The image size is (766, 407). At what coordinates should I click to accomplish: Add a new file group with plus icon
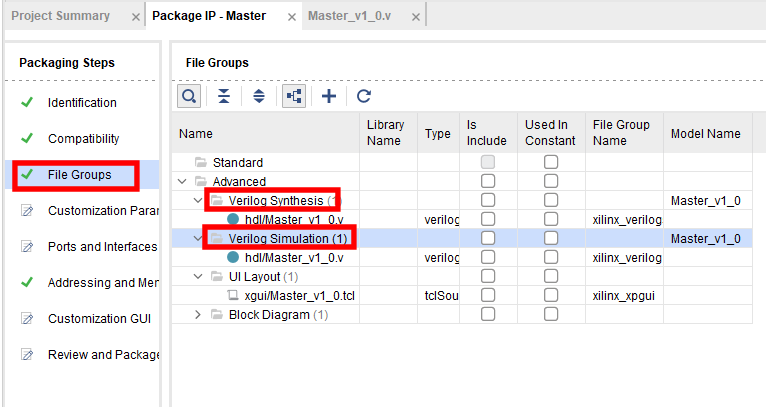pyautogui.click(x=329, y=96)
